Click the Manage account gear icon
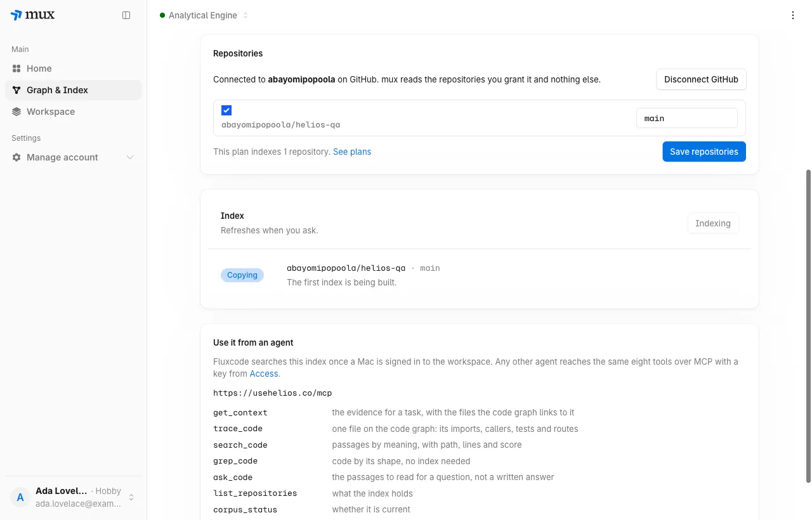 [x=16, y=157]
